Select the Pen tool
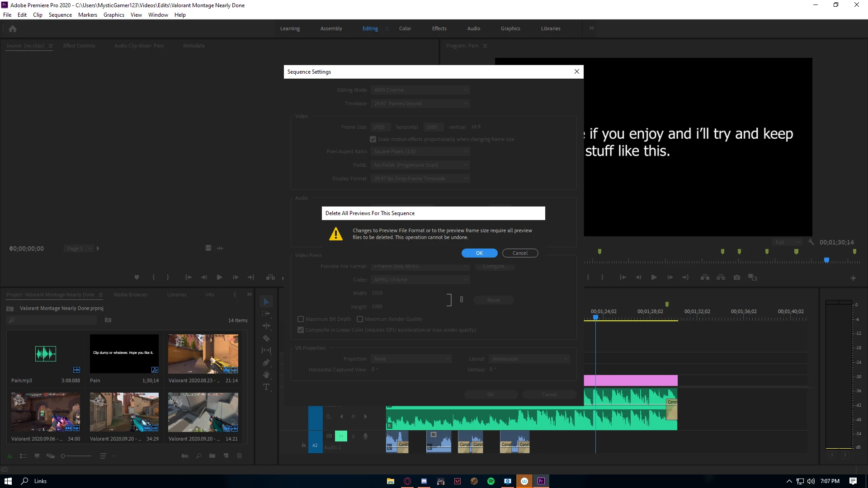This screenshot has height=488, width=868. pyautogui.click(x=266, y=362)
